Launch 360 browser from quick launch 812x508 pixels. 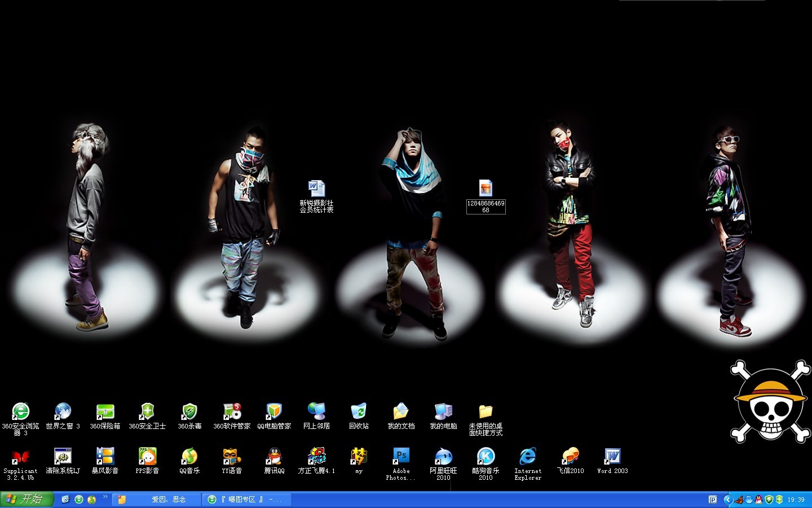[79, 500]
